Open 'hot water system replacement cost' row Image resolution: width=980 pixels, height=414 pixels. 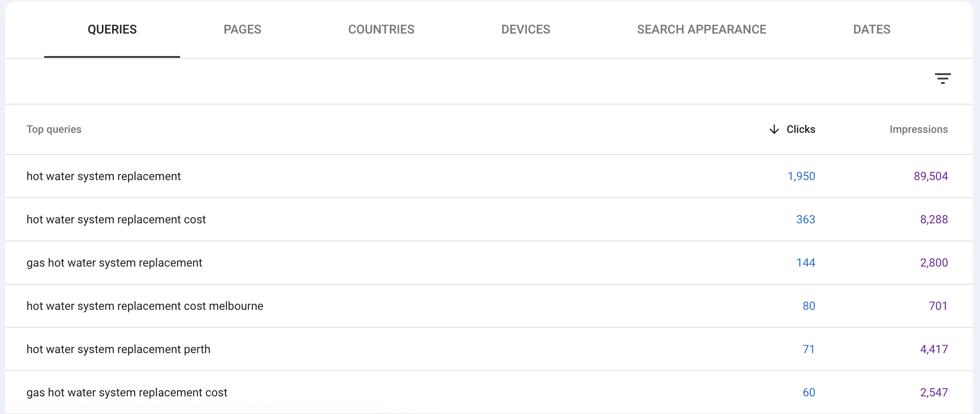[489, 219]
